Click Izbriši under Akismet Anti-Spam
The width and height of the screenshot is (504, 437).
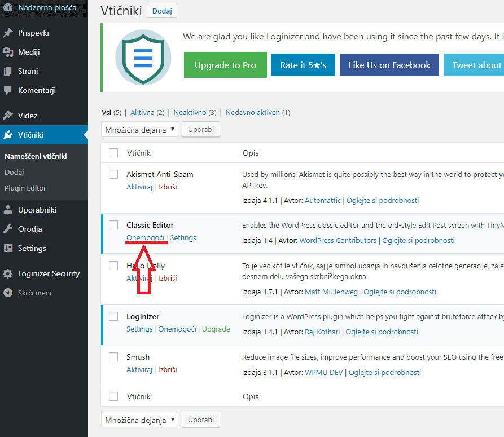(168, 187)
